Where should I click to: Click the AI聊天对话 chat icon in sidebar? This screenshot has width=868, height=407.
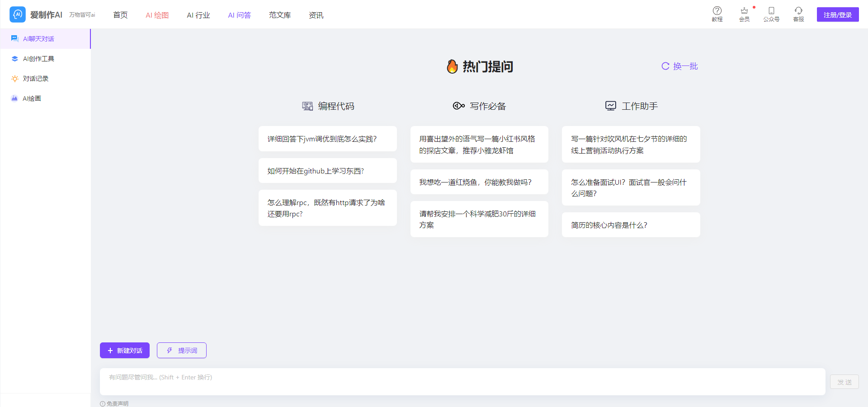pyautogui.click(x=15, y=38)
